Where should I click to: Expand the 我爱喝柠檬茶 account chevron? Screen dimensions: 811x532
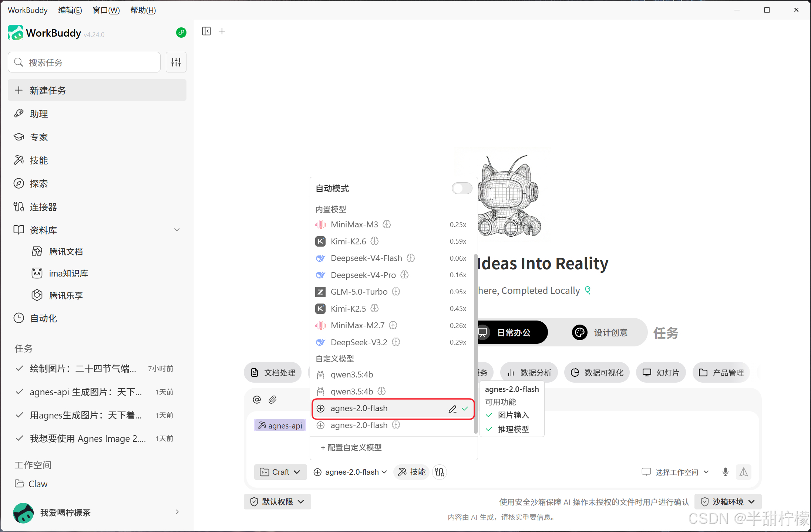click(177, 512)
